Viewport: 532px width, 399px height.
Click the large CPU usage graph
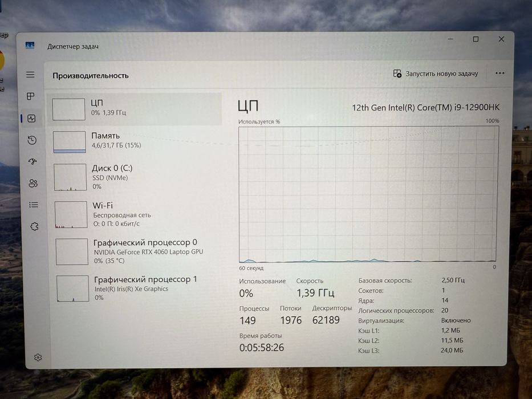[368, 194]
